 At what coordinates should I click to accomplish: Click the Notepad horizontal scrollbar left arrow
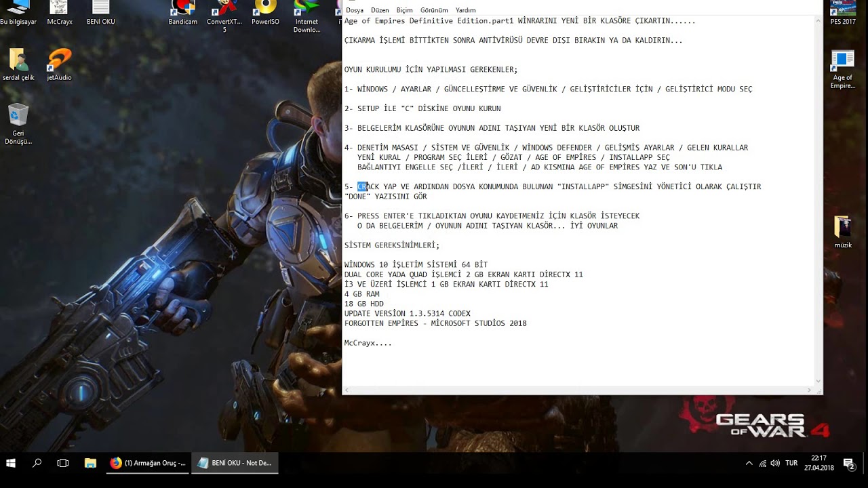pos(347,390)
